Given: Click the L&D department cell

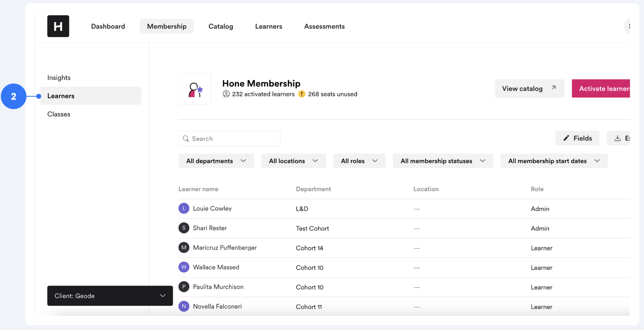Looking at the screenshot, I should pos(302,209).
